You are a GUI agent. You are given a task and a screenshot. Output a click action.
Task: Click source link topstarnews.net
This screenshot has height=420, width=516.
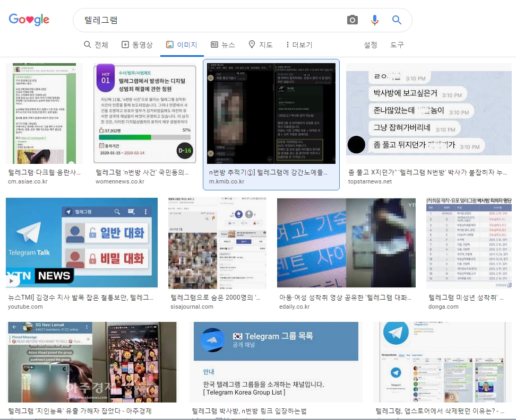click(370, 181)
